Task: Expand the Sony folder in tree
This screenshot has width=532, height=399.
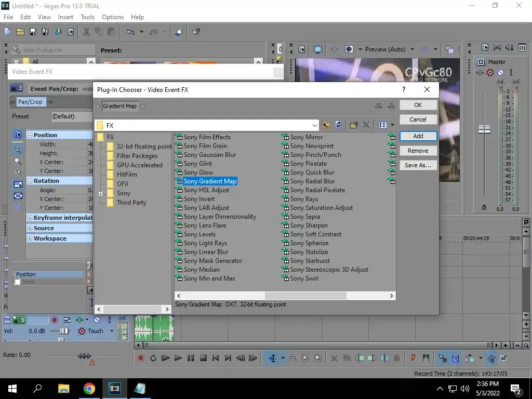Action: (100, 194)
